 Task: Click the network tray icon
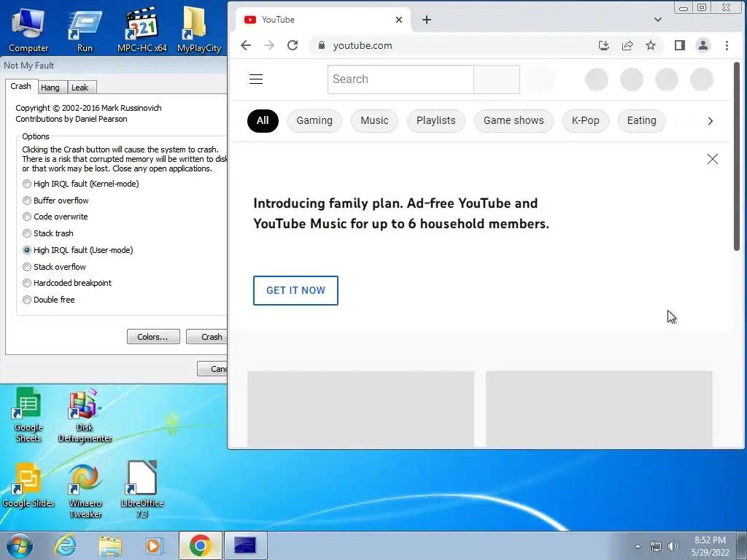[x=656, y=546]
